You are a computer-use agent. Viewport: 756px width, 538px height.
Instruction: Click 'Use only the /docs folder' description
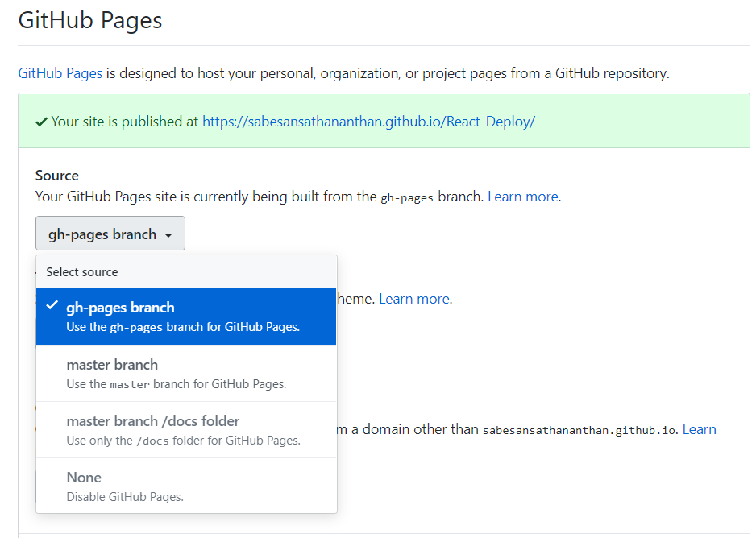click(x=183, y=441)
